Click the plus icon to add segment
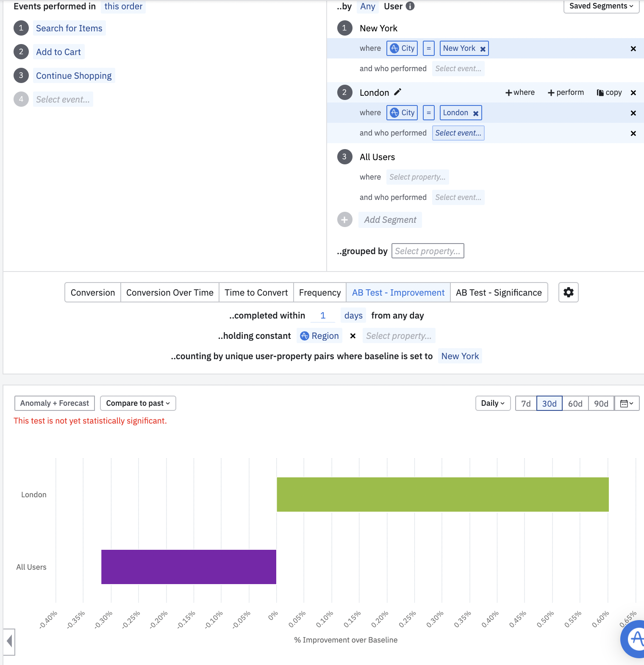Viewport: 644px width, 665px height. (344, 219)
